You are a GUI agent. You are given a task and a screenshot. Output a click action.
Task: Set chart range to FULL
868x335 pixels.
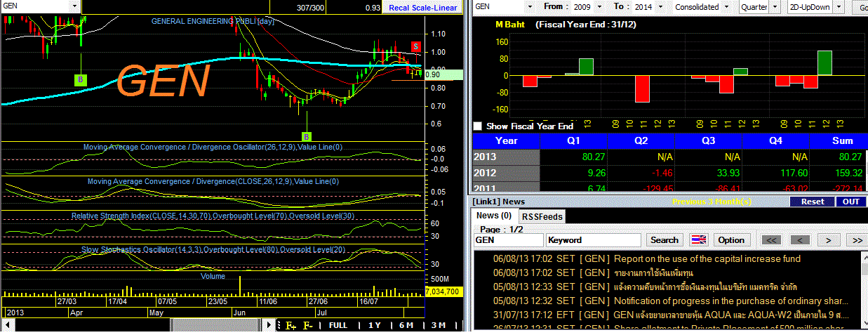[x=338, y=325]
